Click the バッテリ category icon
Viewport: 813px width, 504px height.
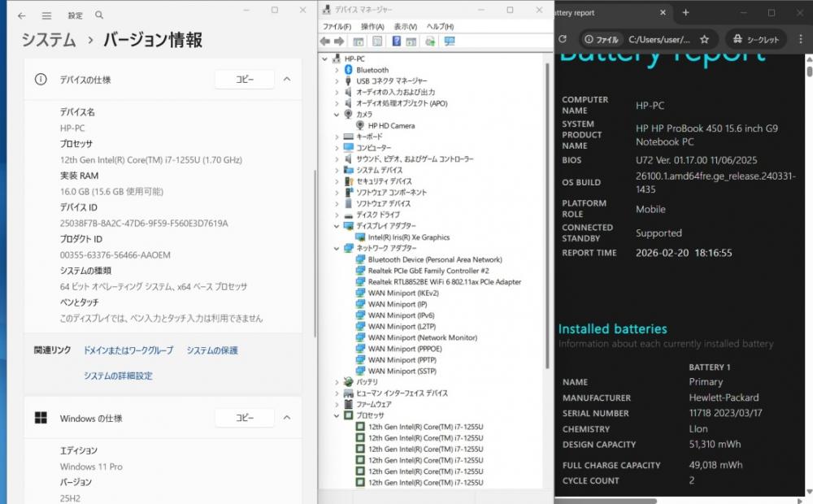(349, 381)
